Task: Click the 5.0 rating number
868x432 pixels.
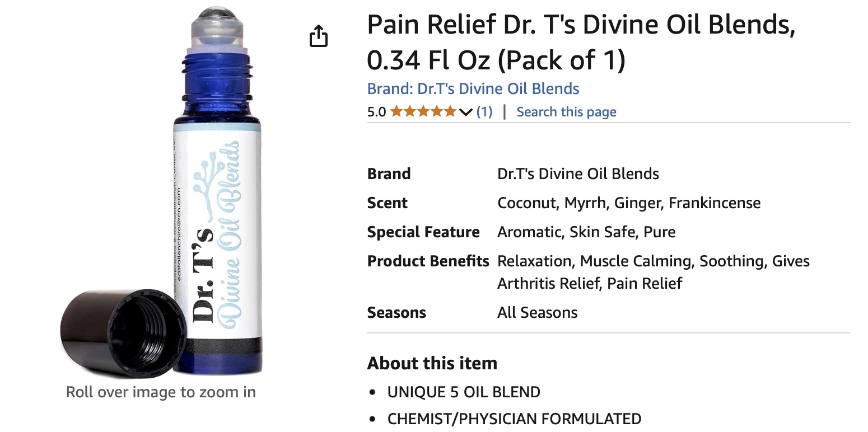Action: click(x=376, y=112)
